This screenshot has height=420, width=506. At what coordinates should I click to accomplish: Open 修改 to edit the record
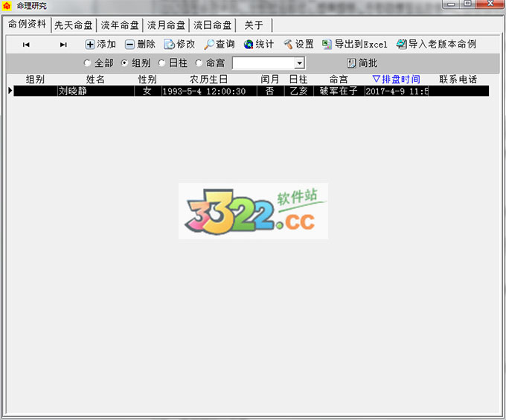pyautogui.click(x=179, y=44)
